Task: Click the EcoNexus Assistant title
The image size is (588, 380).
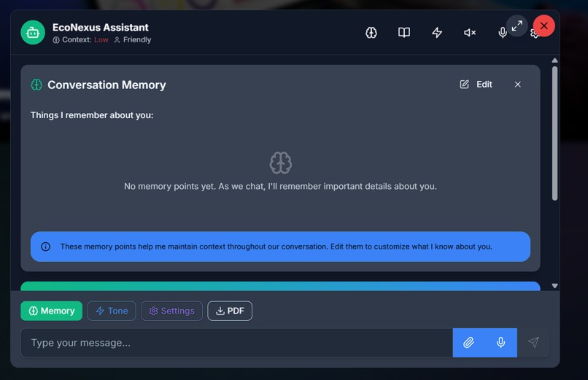Action: point(101,28)
